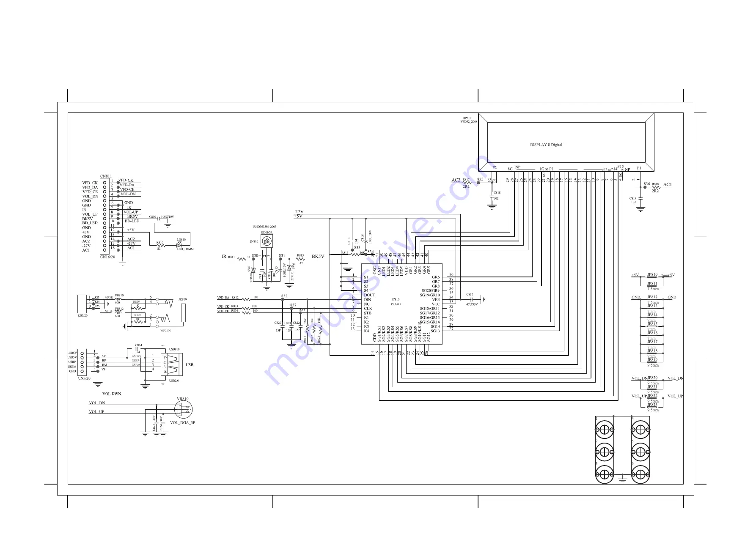Select mounting hole number 5
The image size is (756, 534).
tap(640, 452)
